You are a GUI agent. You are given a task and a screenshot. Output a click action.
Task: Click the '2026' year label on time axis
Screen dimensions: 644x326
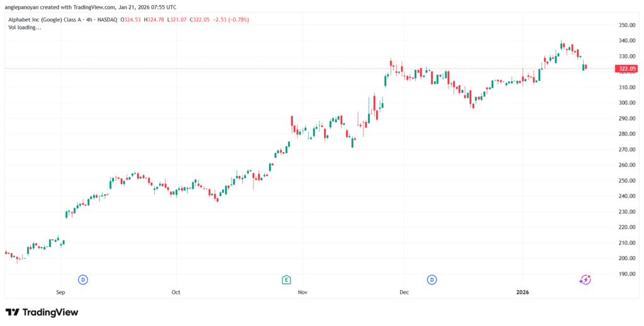click(x=523, y=292)
